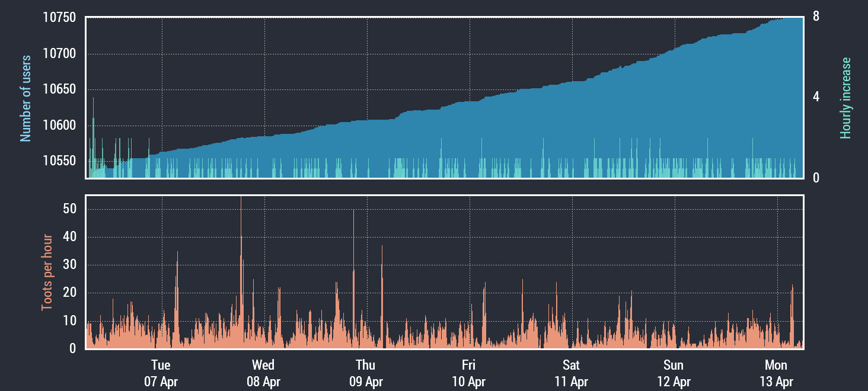Click the 10550 tick on users axis

click(59, 161)
